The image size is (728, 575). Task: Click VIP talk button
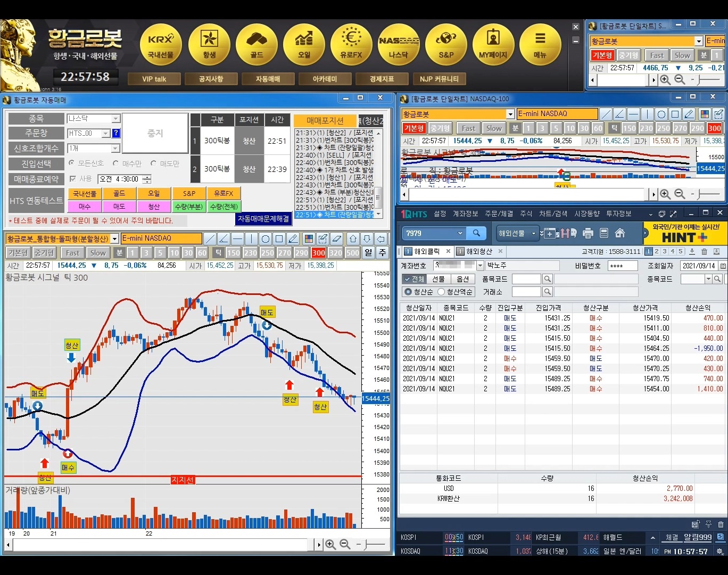pyautogui.click(x=154, y=79)
